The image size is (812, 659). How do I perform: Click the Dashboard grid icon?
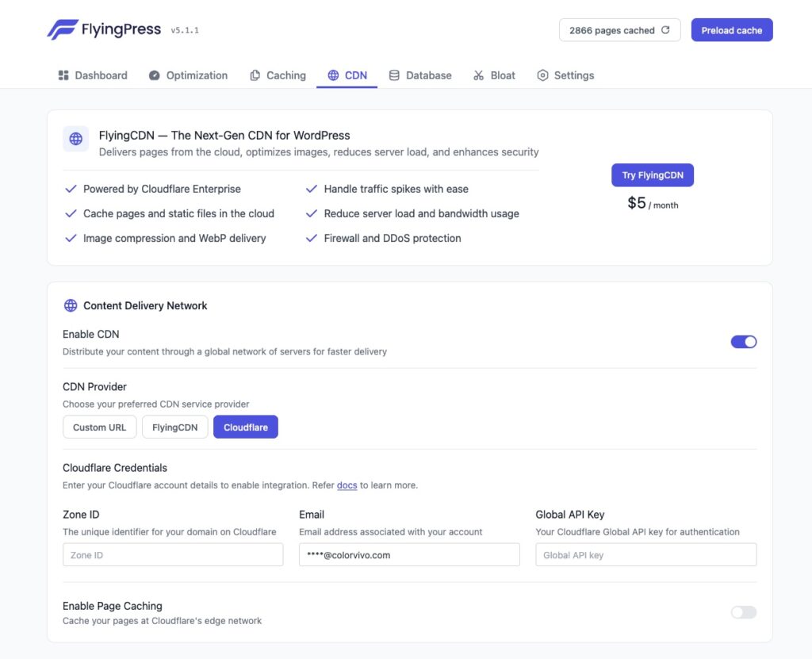click(63, 75)
